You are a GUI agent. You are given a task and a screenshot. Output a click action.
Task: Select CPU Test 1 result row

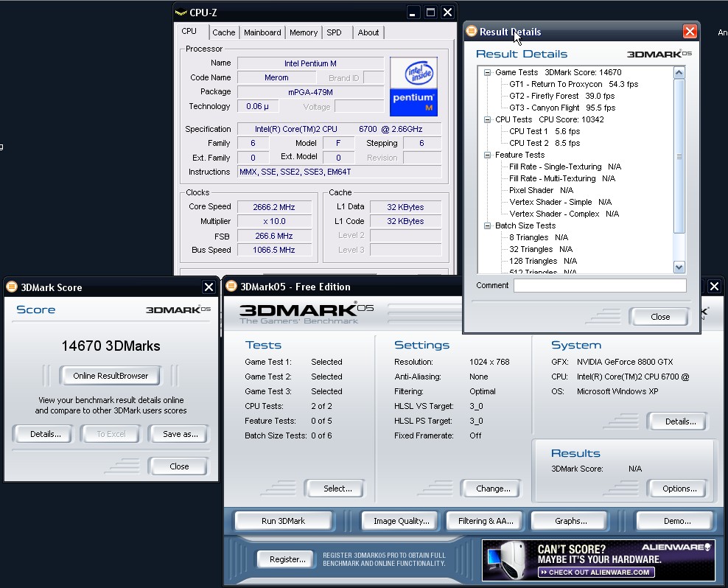point(544,131)
